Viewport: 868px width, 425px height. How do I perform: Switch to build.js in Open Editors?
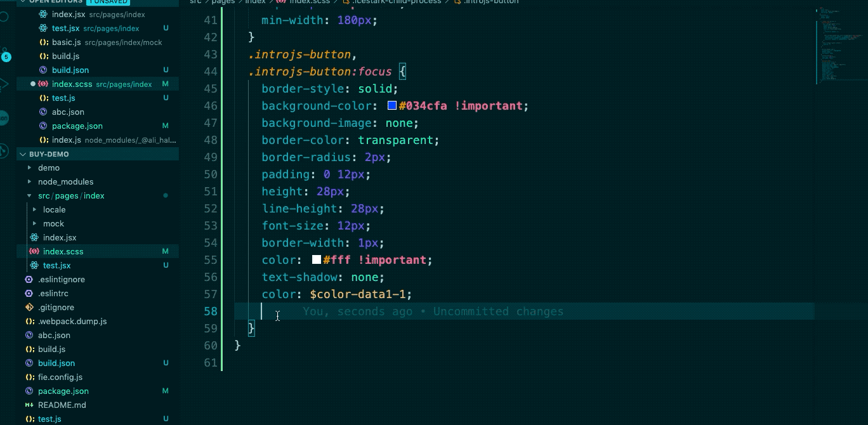65,56
